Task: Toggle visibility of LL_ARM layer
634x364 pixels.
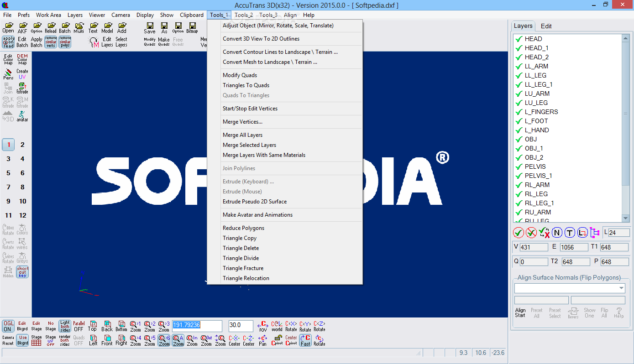Action: 519,66
